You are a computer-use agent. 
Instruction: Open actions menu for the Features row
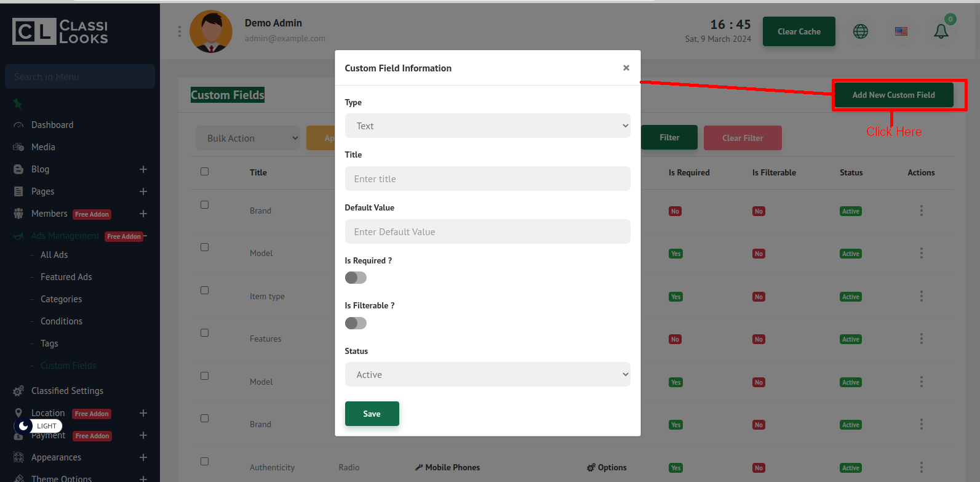(x=921, y=339)
